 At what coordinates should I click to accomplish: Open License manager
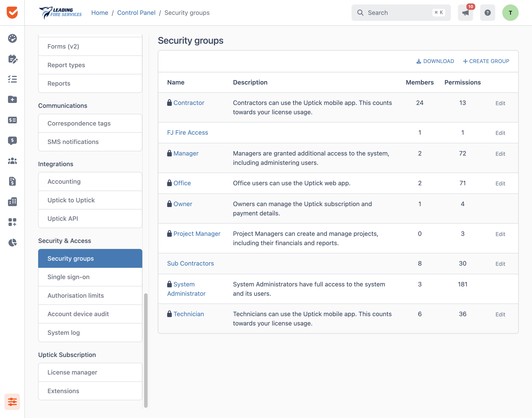(90, 372)
